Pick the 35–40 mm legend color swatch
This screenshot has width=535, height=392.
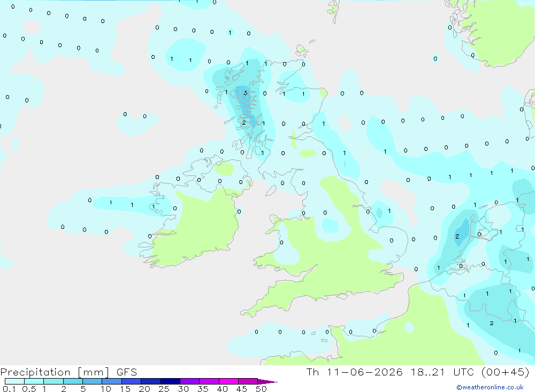coord(209,381)
